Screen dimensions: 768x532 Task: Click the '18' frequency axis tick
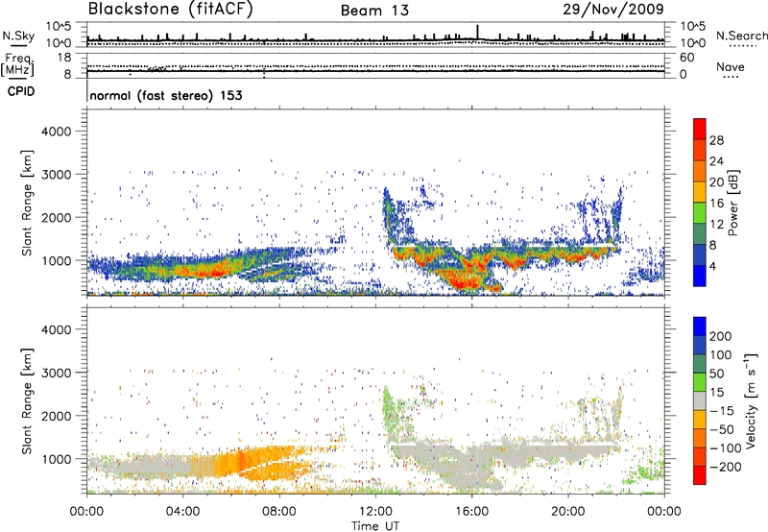pos(64,58)
